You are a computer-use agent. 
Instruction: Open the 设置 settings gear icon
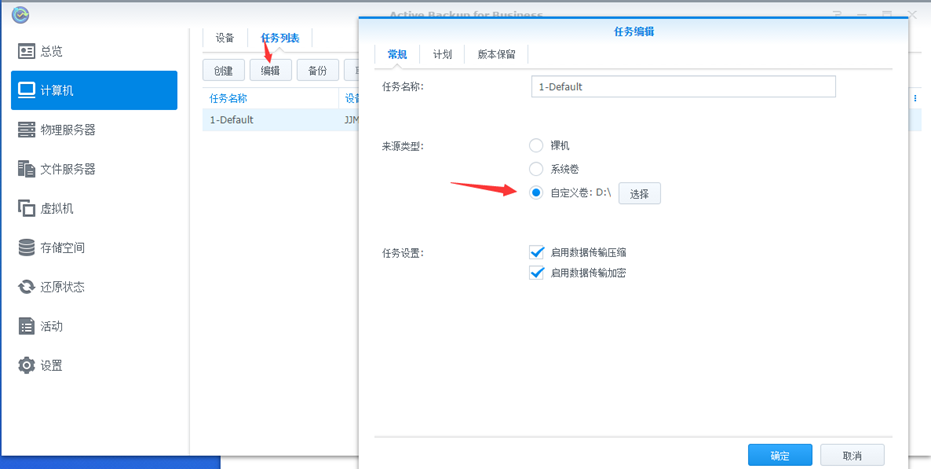pos(27,366)
